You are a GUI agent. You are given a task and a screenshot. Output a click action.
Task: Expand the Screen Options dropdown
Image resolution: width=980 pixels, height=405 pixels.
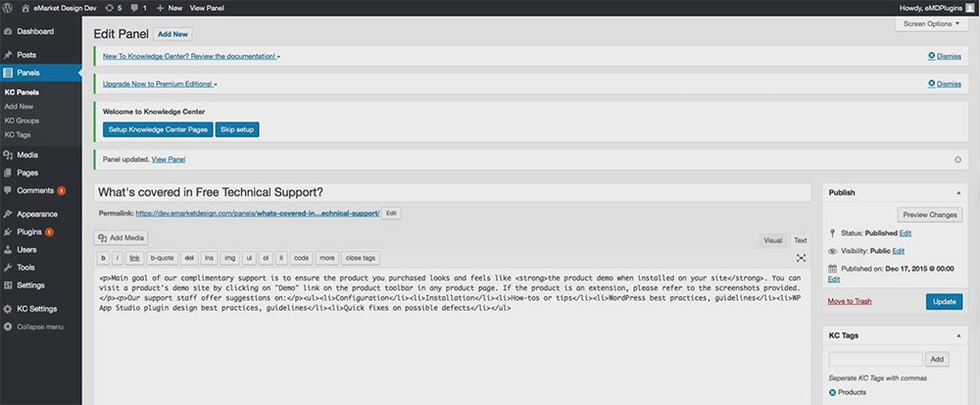pos(931,24)
